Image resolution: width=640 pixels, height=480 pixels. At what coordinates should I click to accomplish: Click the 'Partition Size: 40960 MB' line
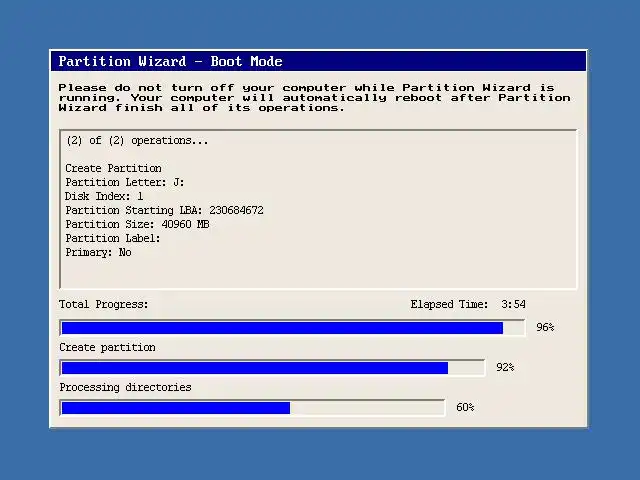click(x=138, y=224)
